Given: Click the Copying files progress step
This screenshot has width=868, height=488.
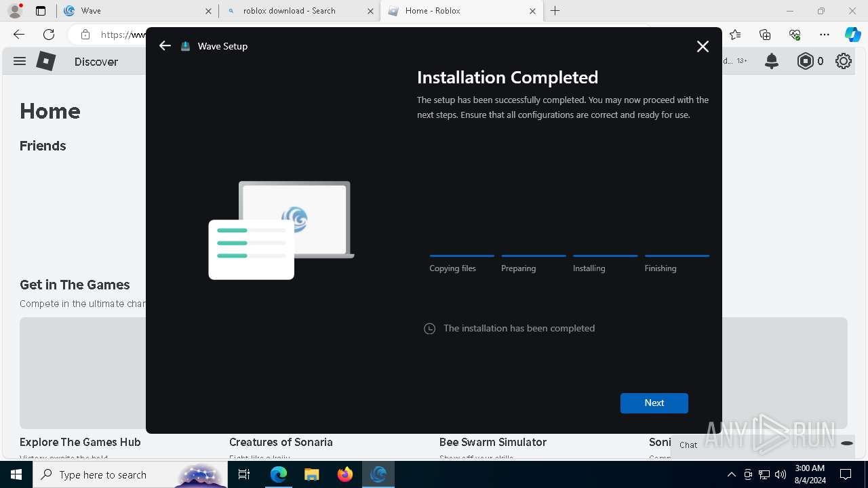Looking at the screenshot, I should click(462, 263).
